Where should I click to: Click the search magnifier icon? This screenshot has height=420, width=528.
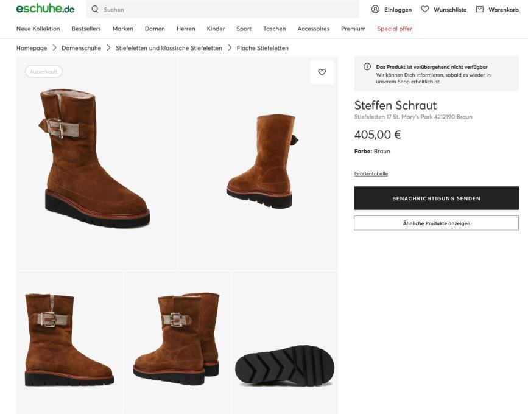(x=95, y=9)
